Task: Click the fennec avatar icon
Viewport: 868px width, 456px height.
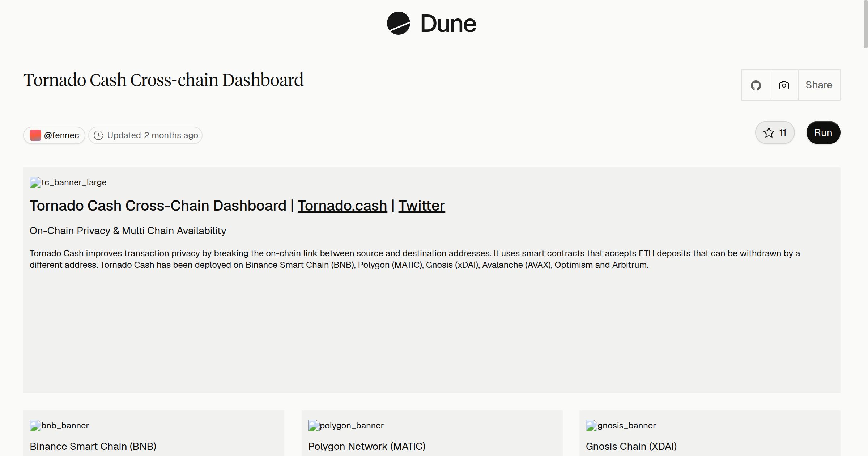Action: 35,135
